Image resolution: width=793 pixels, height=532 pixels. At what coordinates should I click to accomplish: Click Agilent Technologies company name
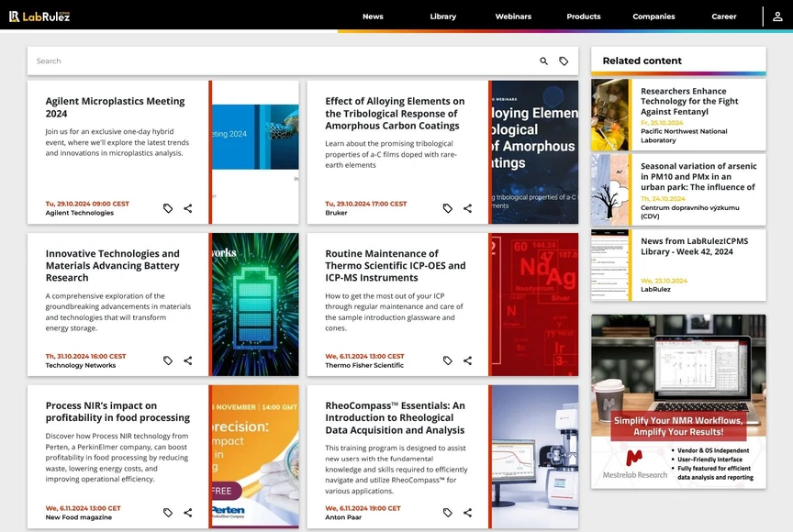[x=80, y=213]
